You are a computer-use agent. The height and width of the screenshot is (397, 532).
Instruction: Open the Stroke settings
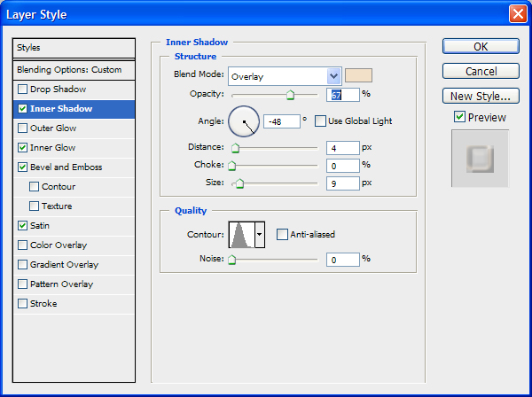tap(43, 303)
